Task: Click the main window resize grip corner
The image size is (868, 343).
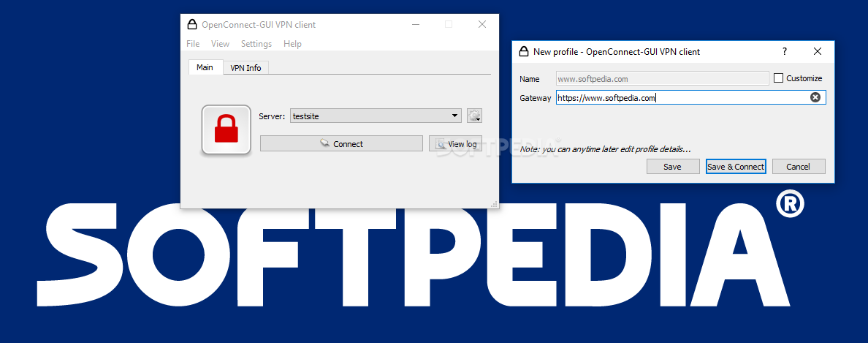Action: coord(495,204)
